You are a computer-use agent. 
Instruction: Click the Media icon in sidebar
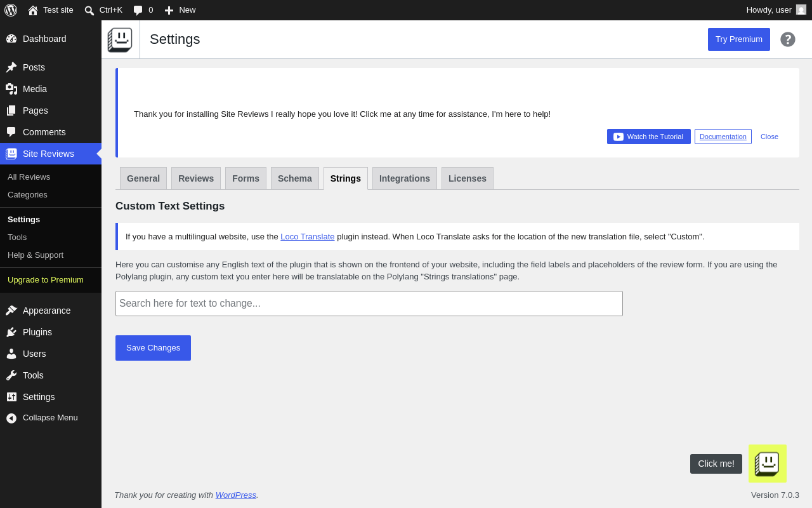point(11,89)
